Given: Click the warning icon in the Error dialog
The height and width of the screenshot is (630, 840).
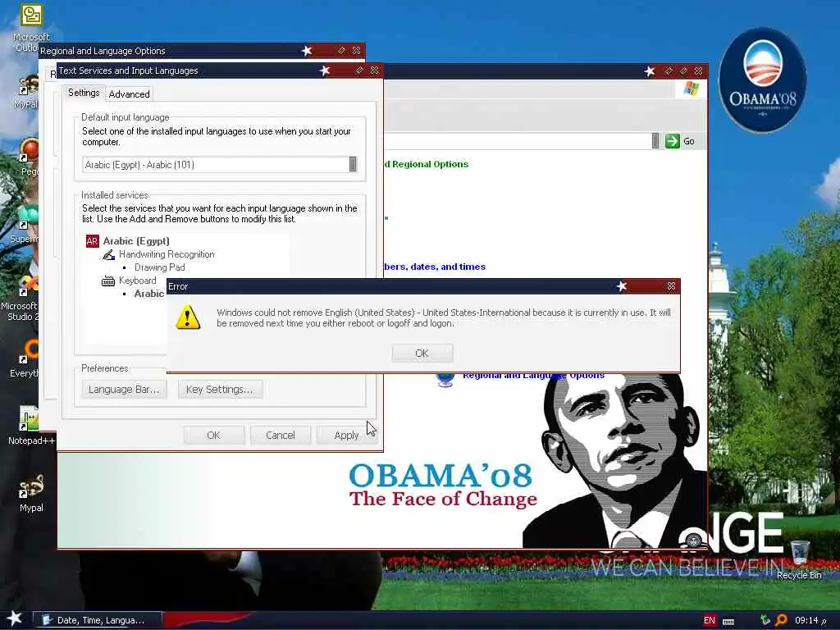Looking at the screenshot, I should point(188,317).
